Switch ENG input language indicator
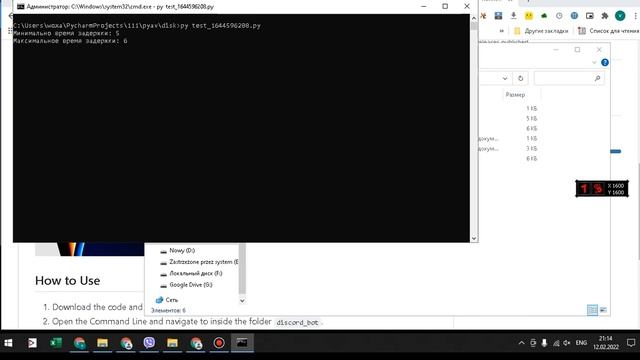The image size is (640, 360). [x=581, y=343]
